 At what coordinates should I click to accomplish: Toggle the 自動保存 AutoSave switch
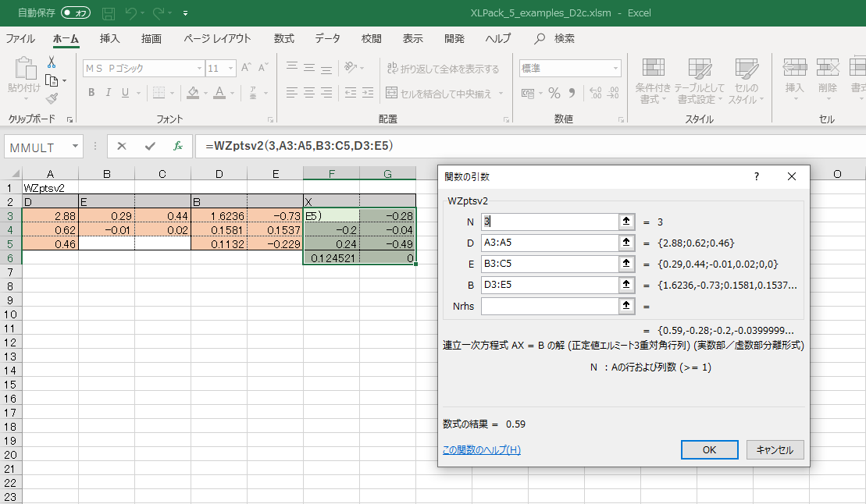[x=75, y=13]
